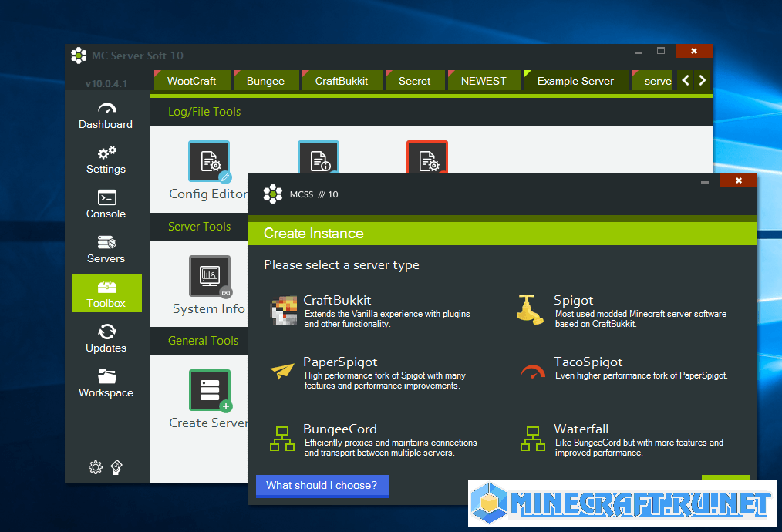
Task: Click the Server Tools section header
Action: coord(200,227)
